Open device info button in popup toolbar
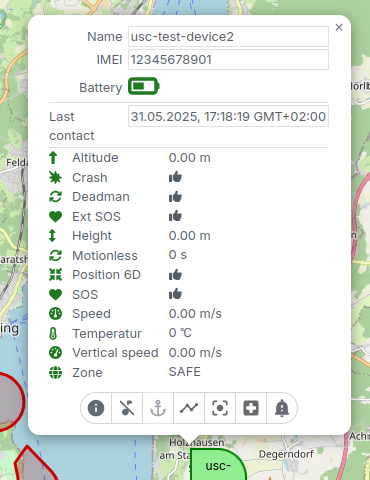This screenshot has height=480, width=370. tap(96, 408)
